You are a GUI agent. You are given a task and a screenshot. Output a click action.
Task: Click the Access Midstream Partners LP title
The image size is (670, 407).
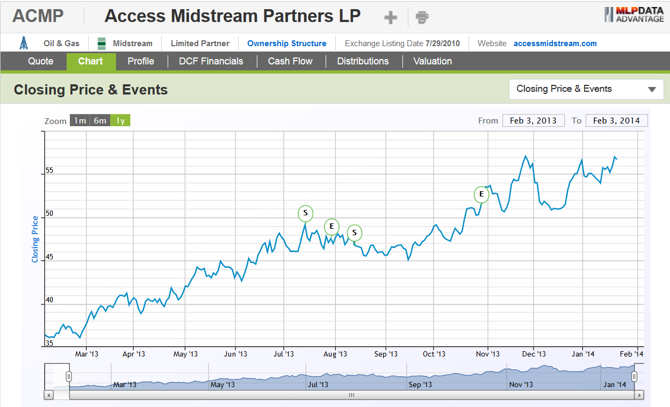[232, 16]
